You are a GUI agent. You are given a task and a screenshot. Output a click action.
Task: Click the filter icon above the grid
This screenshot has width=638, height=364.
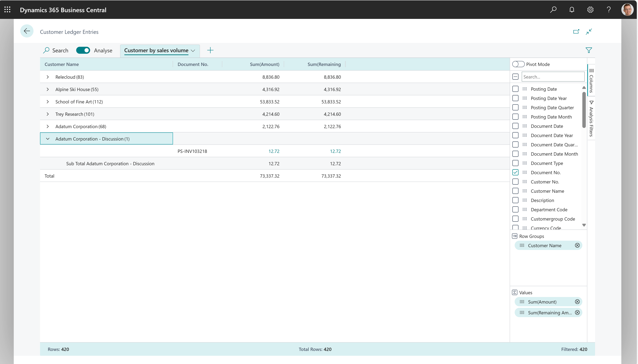point(589,50)
